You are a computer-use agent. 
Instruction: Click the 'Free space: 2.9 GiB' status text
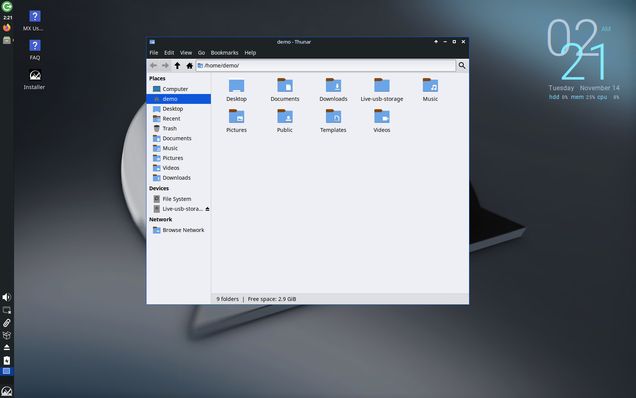pos(272,299)
